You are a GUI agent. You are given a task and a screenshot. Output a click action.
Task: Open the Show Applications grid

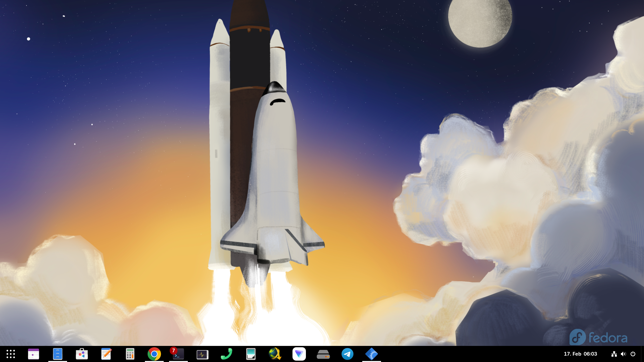click(11, 354)
